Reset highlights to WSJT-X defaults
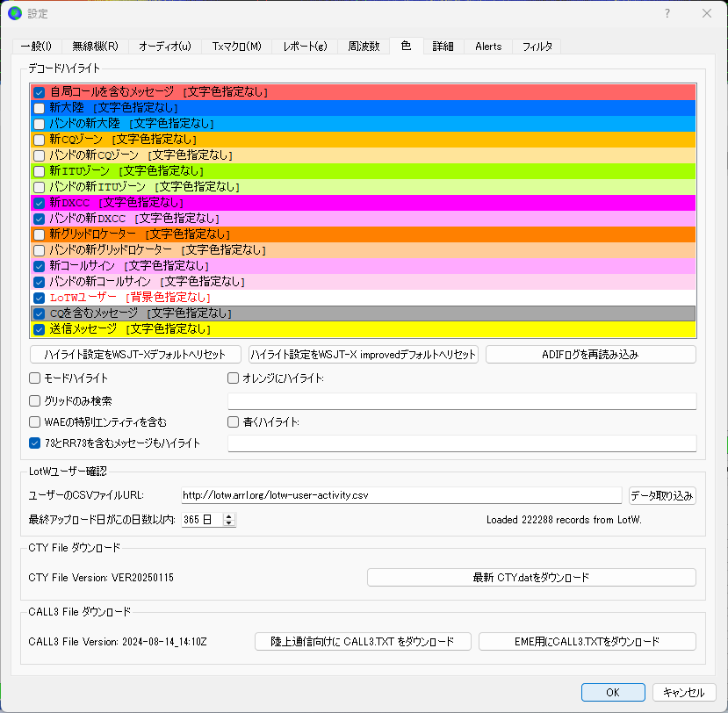The image size is (728, 713). pyautogui.click(x=135, y=355)
